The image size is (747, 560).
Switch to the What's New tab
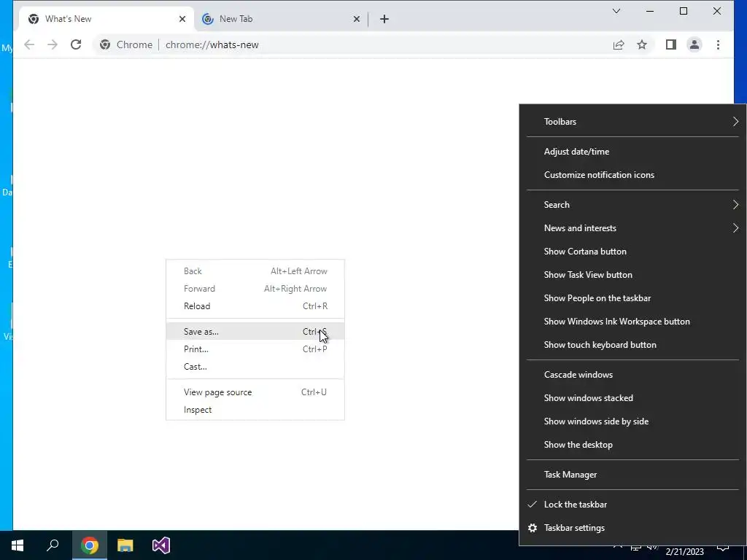[x=107, y=19]
